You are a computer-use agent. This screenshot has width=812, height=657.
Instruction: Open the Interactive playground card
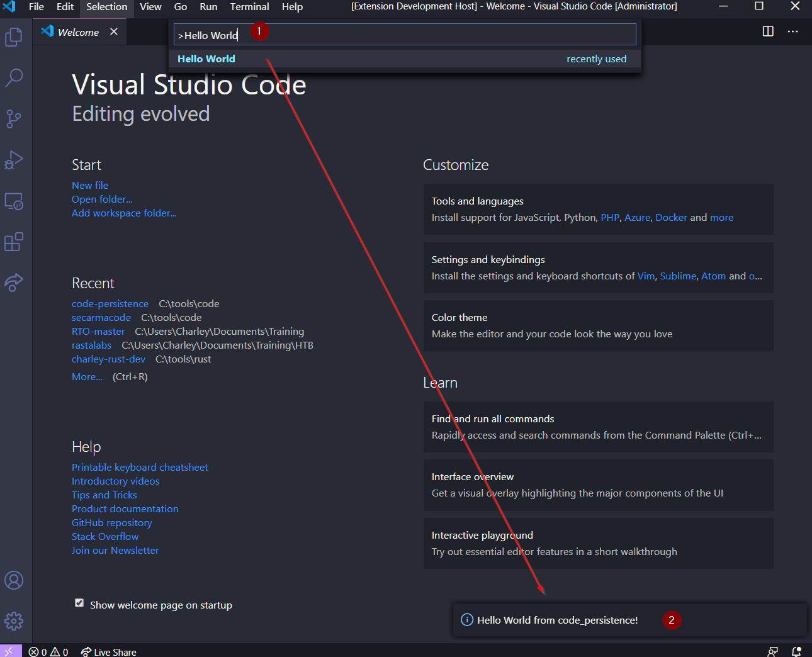(x=599, y=544)
